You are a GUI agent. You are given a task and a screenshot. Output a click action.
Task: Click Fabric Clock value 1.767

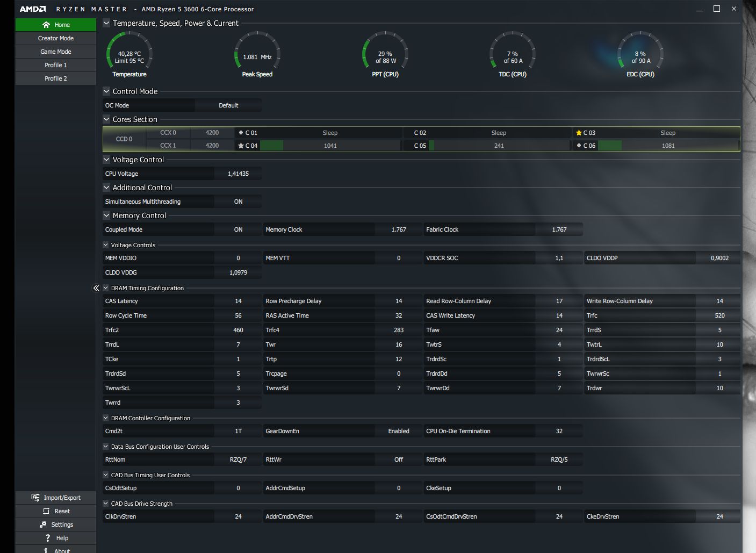[559, 229]
